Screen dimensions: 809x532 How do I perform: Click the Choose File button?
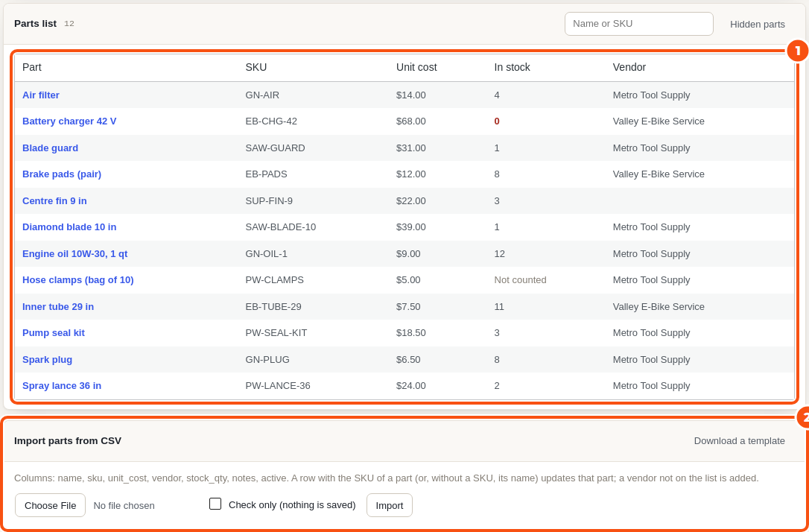point(50,505)
